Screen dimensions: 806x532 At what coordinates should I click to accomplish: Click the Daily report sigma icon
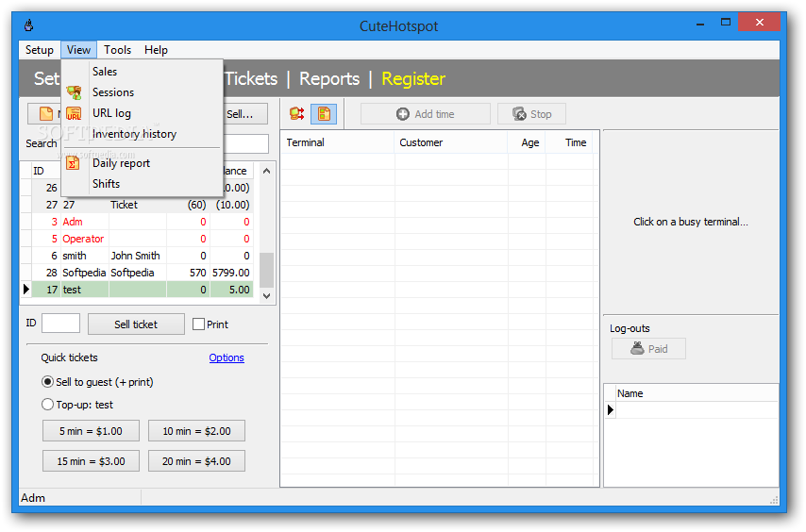[73, 163]
